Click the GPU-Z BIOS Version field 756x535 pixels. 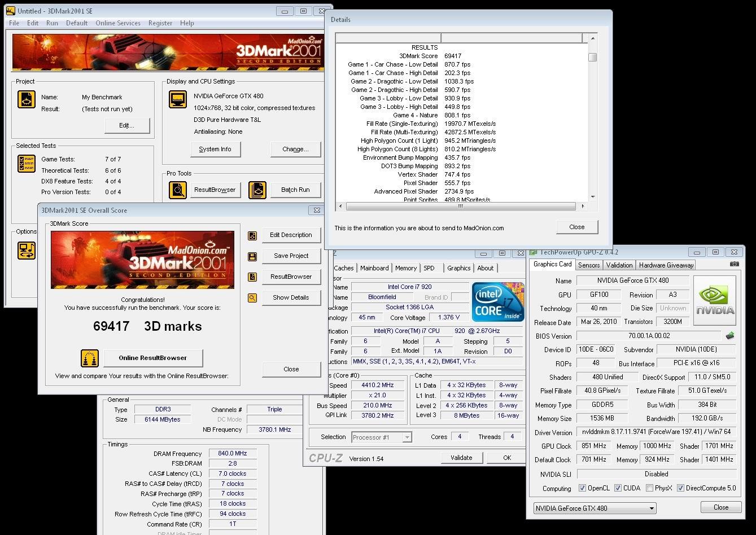[x=650, y=336]
